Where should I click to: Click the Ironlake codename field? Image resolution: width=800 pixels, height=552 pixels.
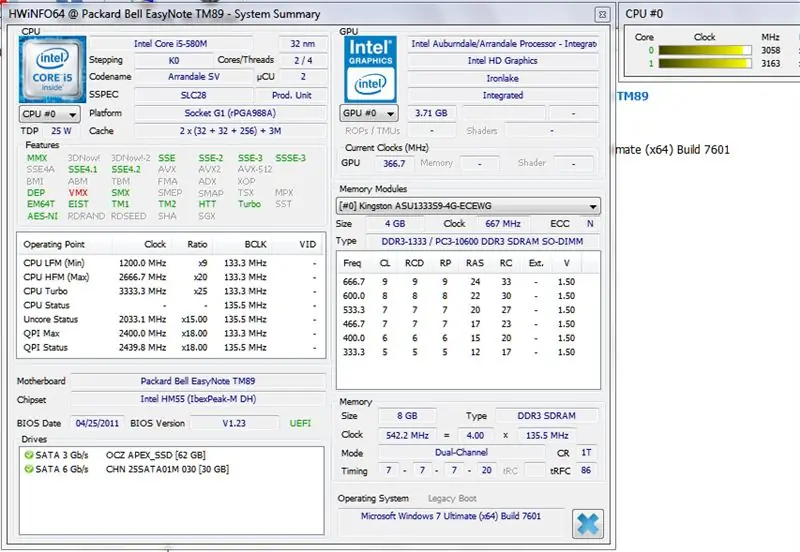click(503, 79)
